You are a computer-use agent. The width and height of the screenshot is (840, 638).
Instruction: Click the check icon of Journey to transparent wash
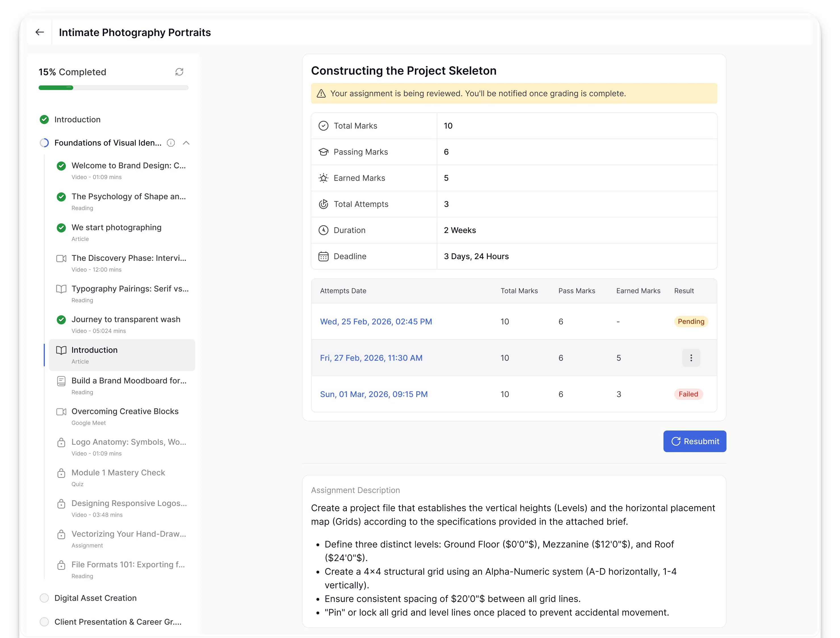[61, 320]
